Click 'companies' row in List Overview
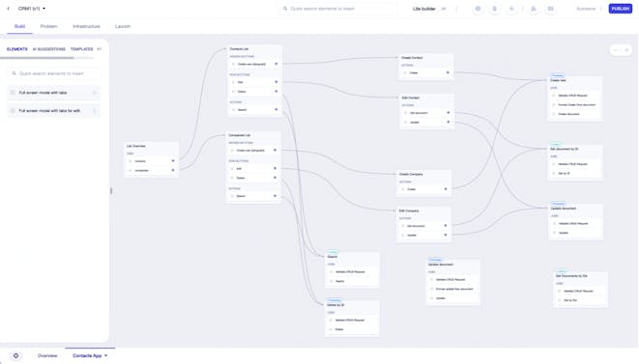This screenshot has width=639, height=364. pos(151,170)
